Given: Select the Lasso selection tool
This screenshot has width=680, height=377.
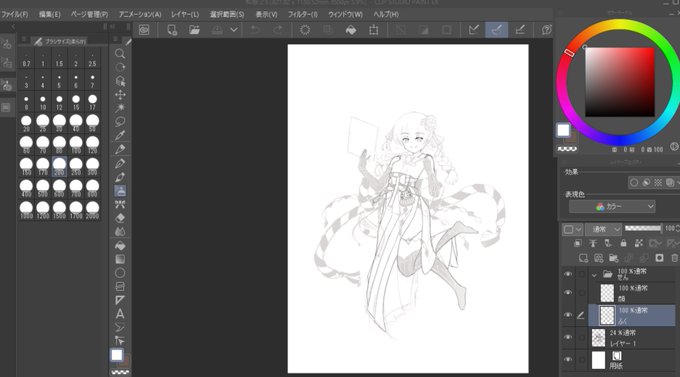Looking at the screenshot, I should 120,121.
